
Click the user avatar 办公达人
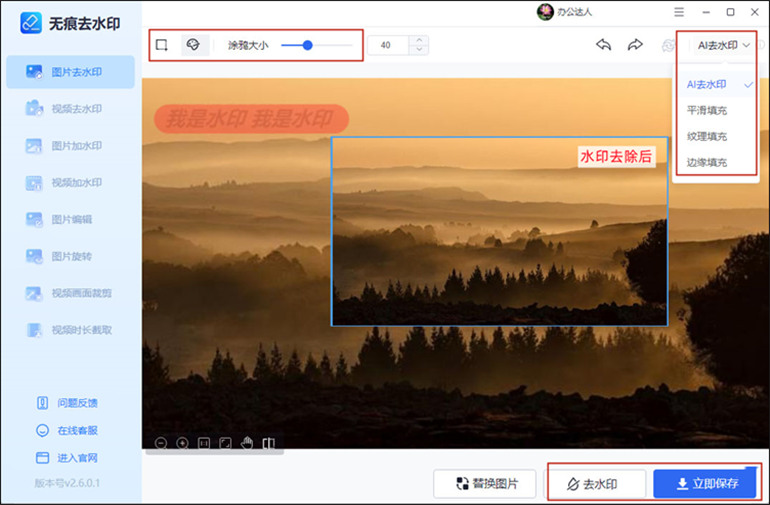pos(545,12)
